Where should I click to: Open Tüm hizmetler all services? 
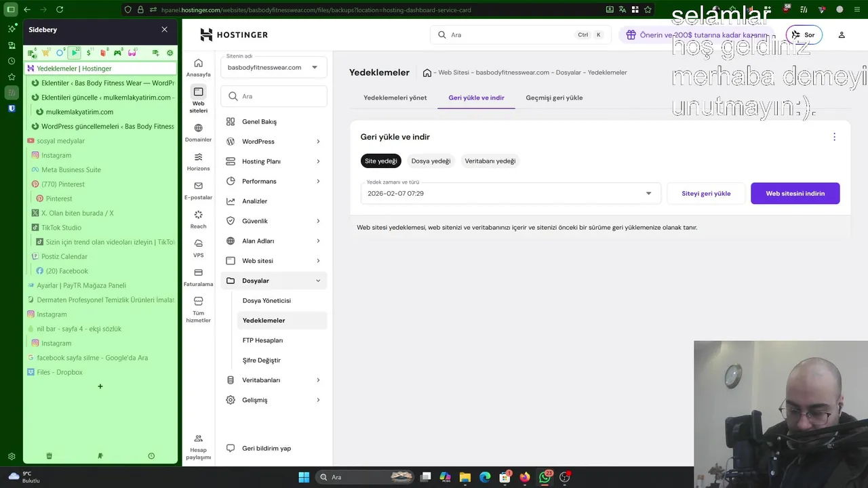[198, 309]
